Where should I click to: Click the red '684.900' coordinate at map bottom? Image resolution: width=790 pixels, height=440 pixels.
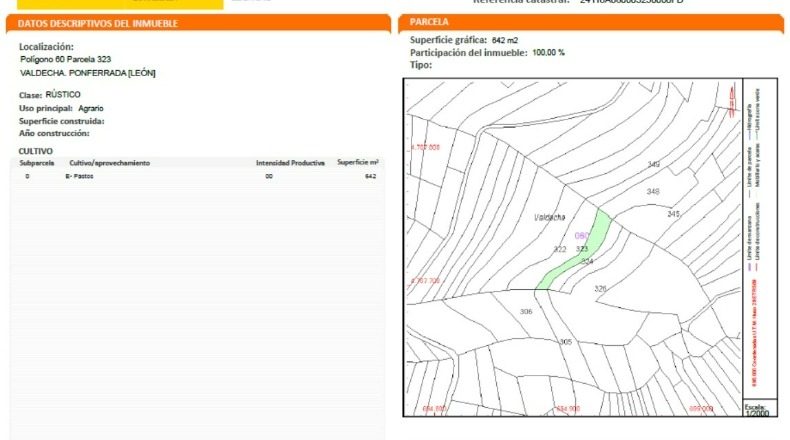(568, 409)
